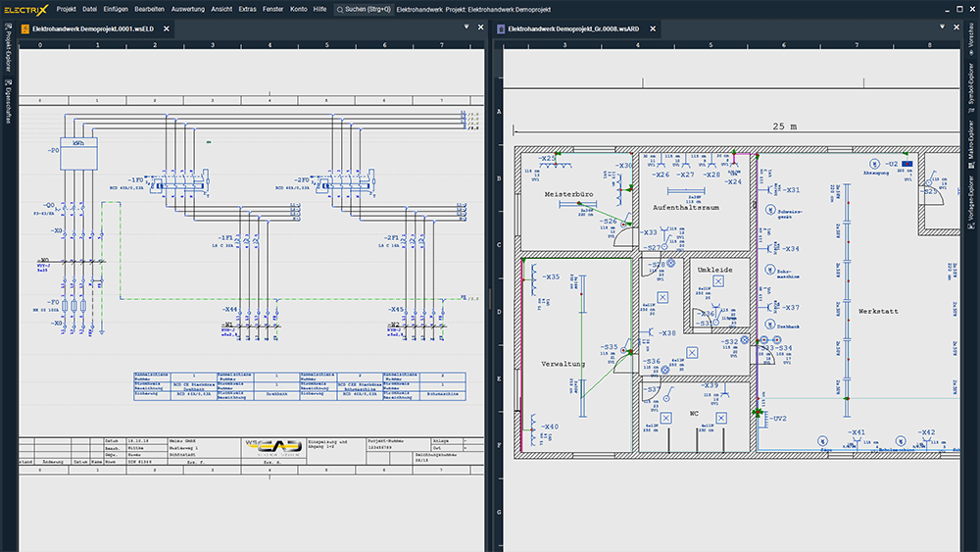
Task: Open the left pane document list dropdown arrow
Action: [x=466, y=26]
